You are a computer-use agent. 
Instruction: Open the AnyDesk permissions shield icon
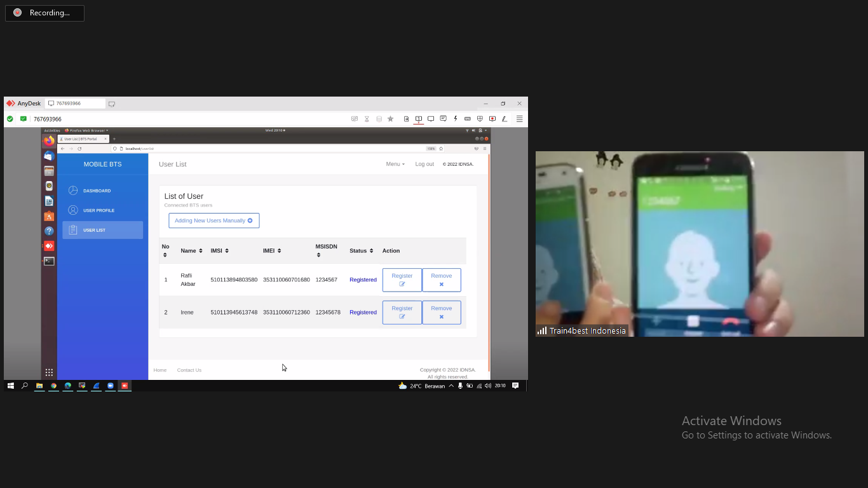click(x=480, y=119)
